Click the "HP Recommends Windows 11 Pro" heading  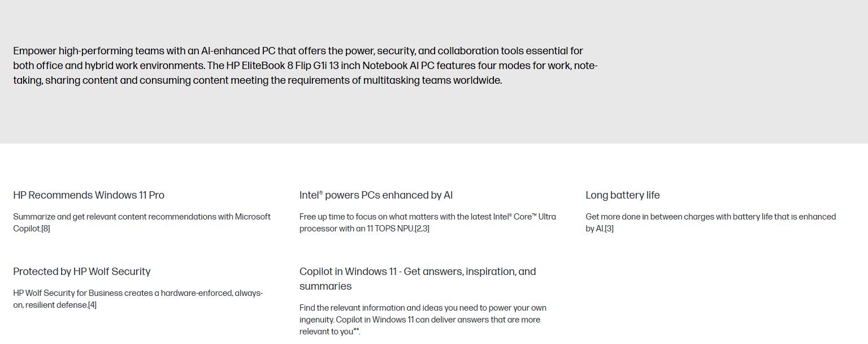(89, 195)
